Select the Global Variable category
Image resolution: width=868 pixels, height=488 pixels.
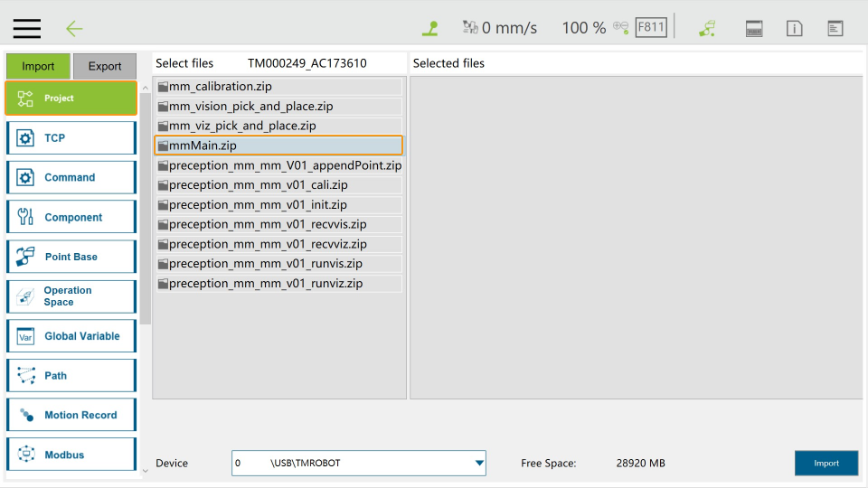click(71, 336)
